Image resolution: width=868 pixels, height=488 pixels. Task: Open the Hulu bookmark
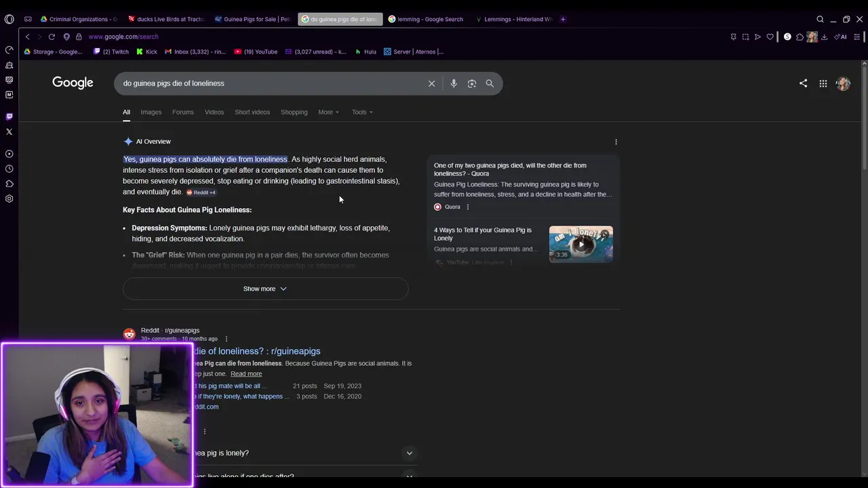click(366, 52)
